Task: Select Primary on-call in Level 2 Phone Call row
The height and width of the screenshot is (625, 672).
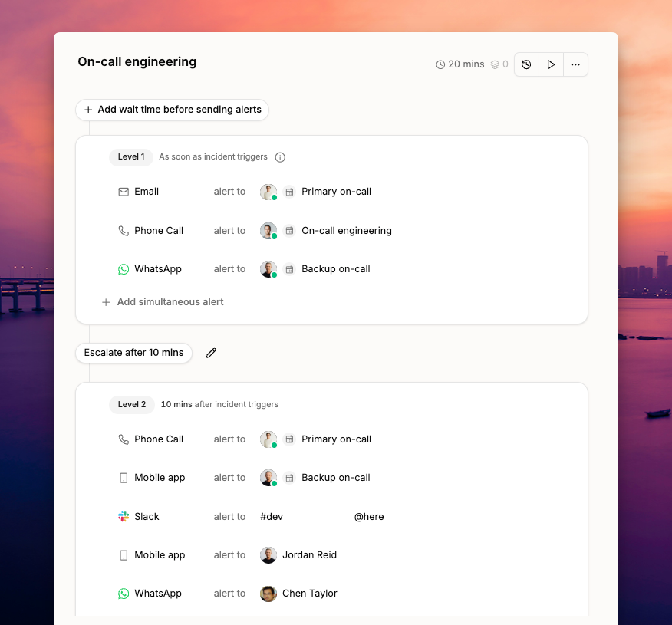Action: pyautogui.click(x=337, y=439)
